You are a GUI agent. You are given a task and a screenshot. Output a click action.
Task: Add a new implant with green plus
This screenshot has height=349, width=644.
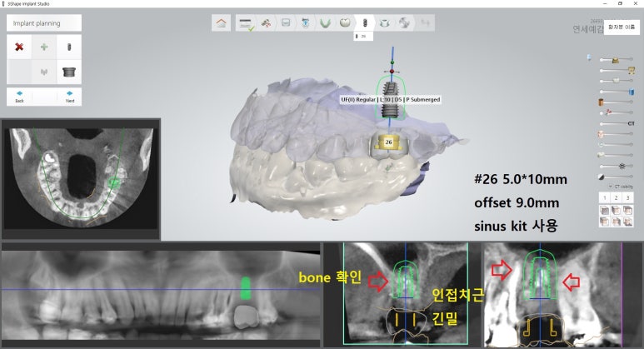tap(44, 47)
